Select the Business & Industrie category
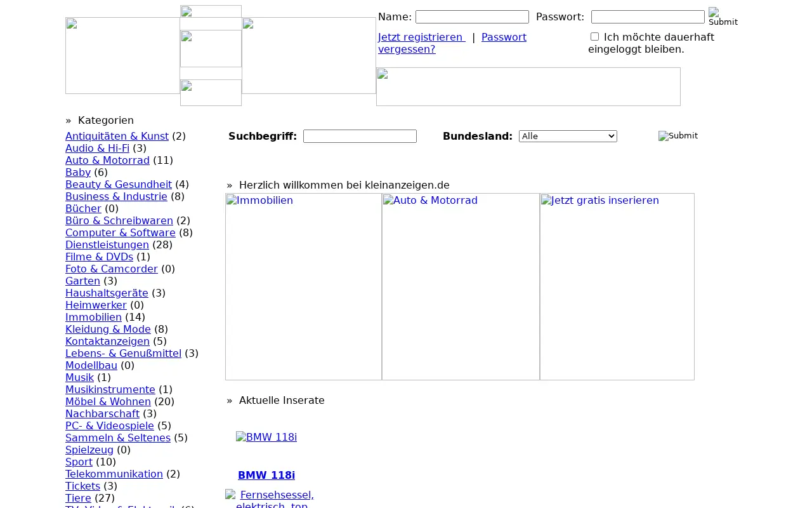The width and height of the screenshot is (812, 508). pyautogui.click(x=116, y=196)
